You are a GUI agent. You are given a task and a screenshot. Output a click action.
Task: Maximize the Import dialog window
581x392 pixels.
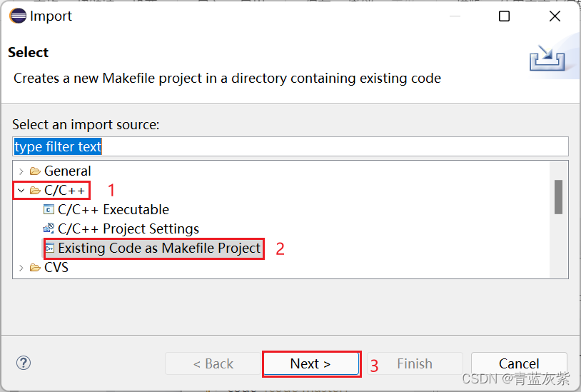[504, 16]
